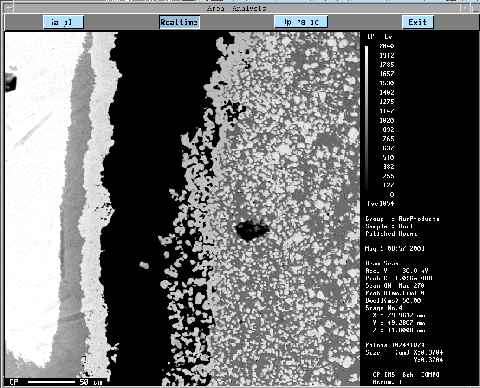Select the dark void in the granular region
Image resolution: width=480 pixels, height=388 pixels.
coord(252,229)
